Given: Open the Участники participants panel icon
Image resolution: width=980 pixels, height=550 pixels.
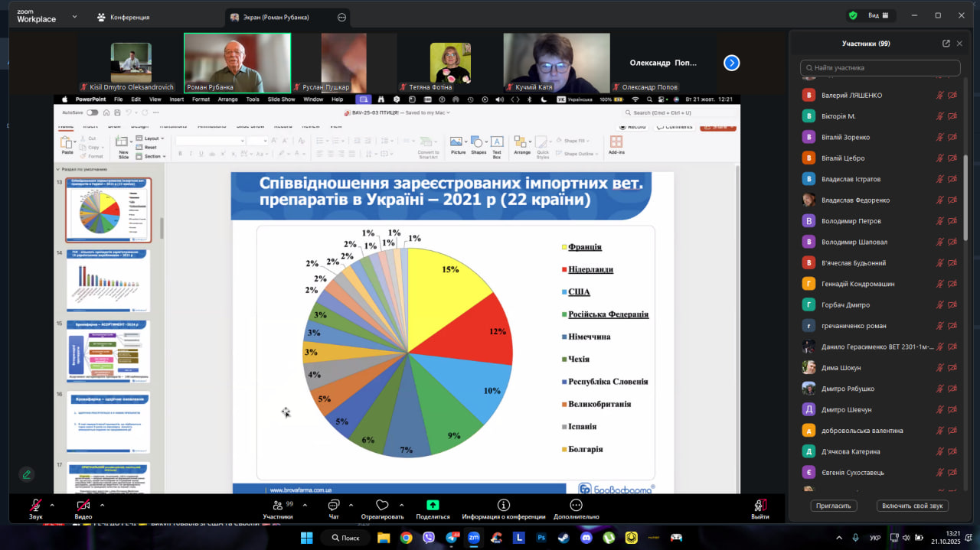Looking at the screenshot, I should (277, 506).
